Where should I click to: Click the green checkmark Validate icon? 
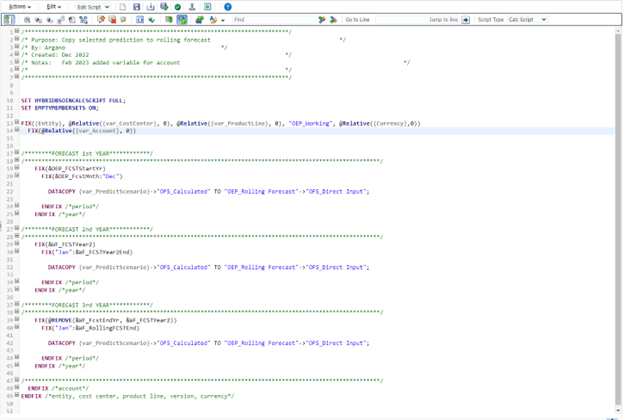[178, 7]
